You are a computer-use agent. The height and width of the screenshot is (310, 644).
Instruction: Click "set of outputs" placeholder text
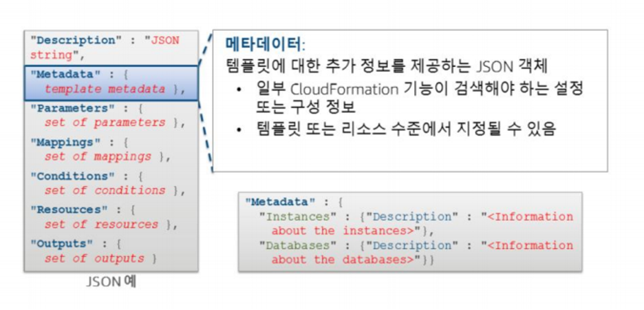click(94, 258)
